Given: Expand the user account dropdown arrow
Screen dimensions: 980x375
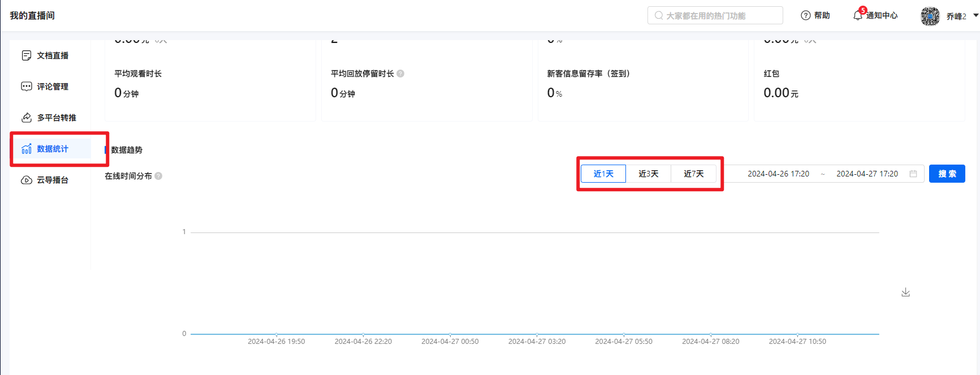Looking at the screenshot, I should pos(975,16).
